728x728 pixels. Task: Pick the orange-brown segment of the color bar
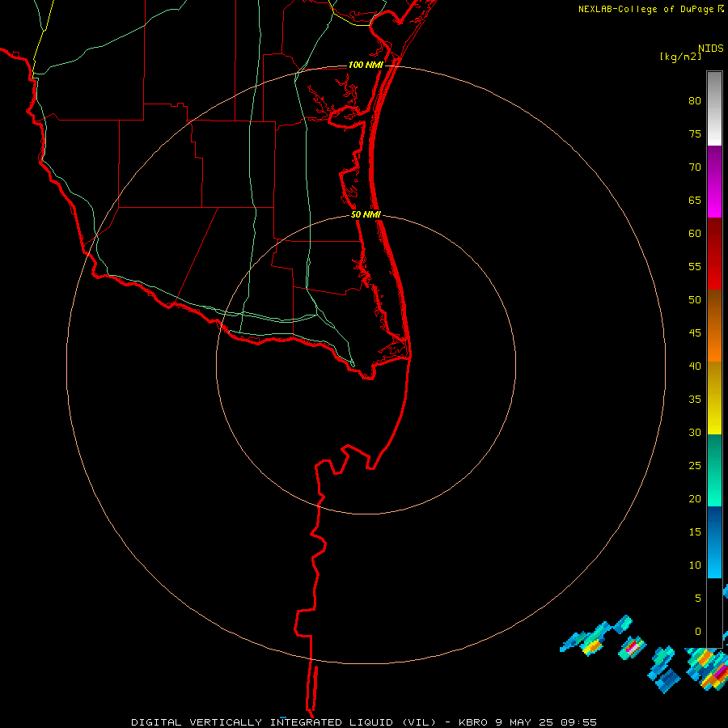tap(714, 325)
